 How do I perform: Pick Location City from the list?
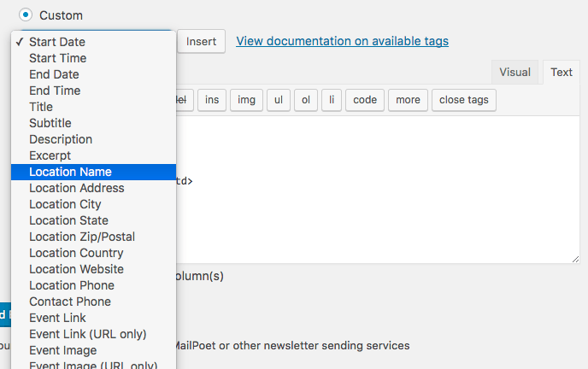(93, 204)
